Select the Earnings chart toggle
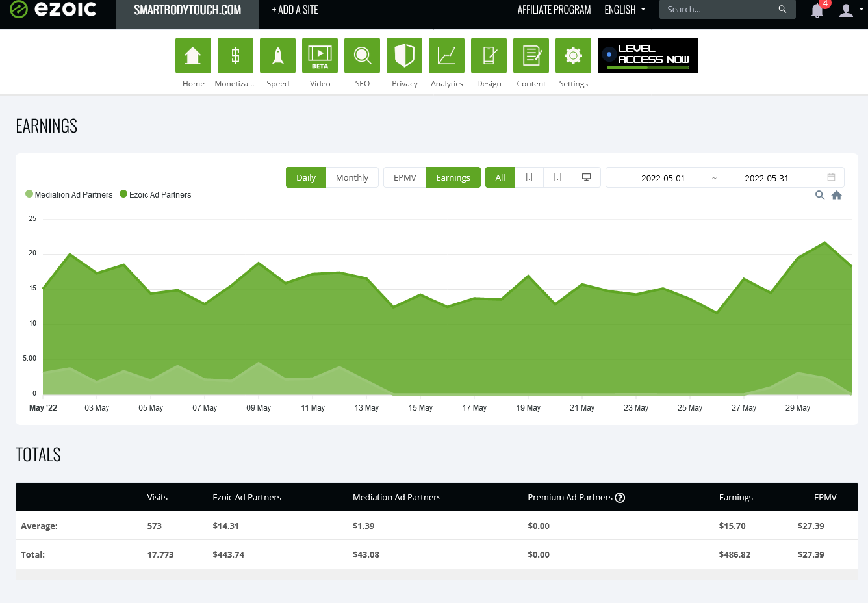Image resolution: width=868 pixels, height=603 pixels. click(453, 177)
